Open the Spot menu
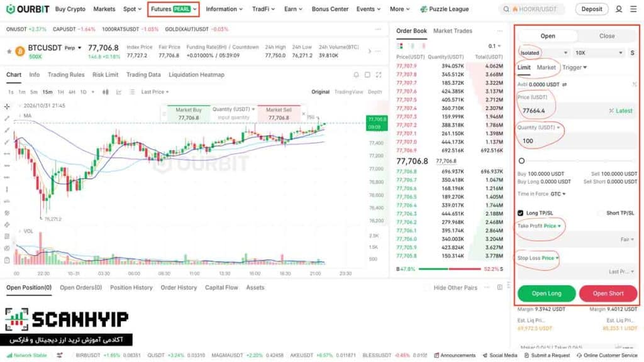The image size is (644, 362). (x=132, y=9)
